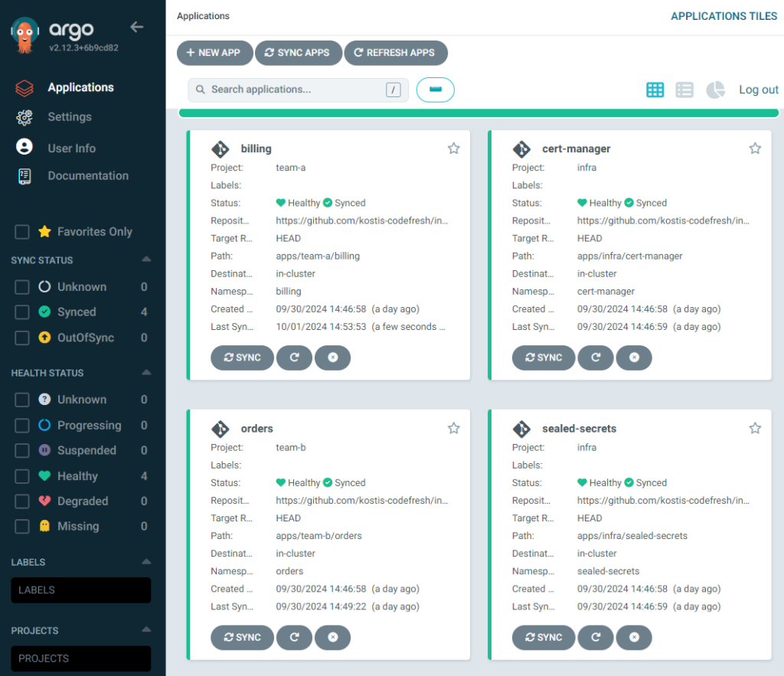Enable Favorites Only checkbox
Screen dimensions: 784x676
(x=22, y=232)
